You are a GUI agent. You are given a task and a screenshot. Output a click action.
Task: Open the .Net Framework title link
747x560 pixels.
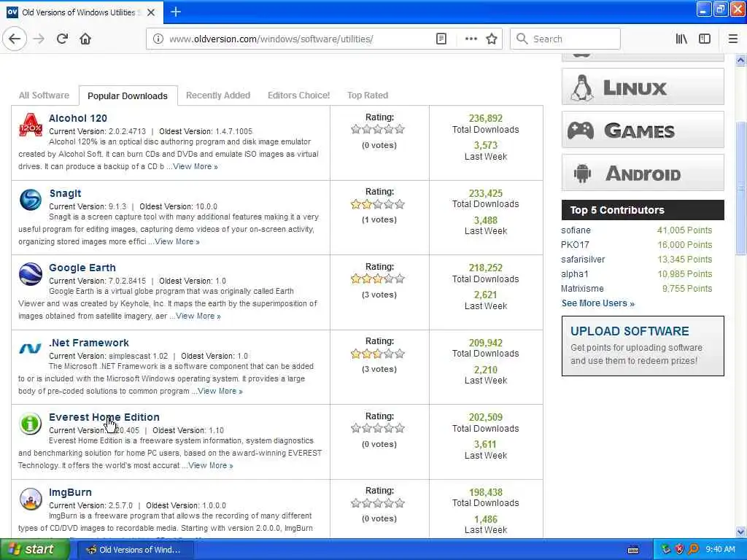tap(88, 343)
